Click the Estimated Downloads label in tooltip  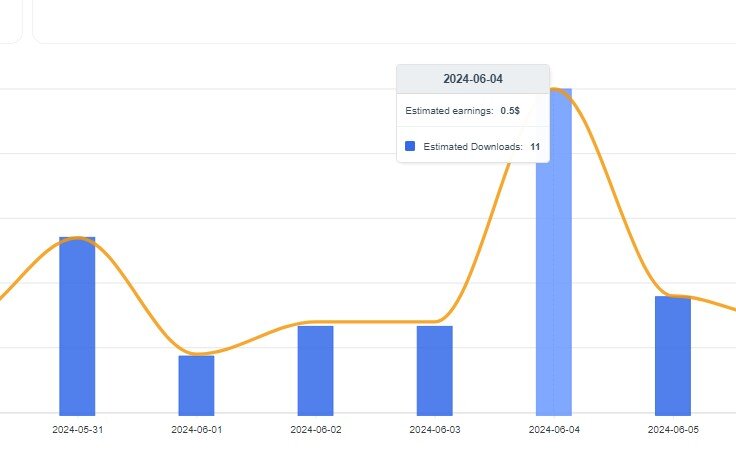tap(473, 147)
